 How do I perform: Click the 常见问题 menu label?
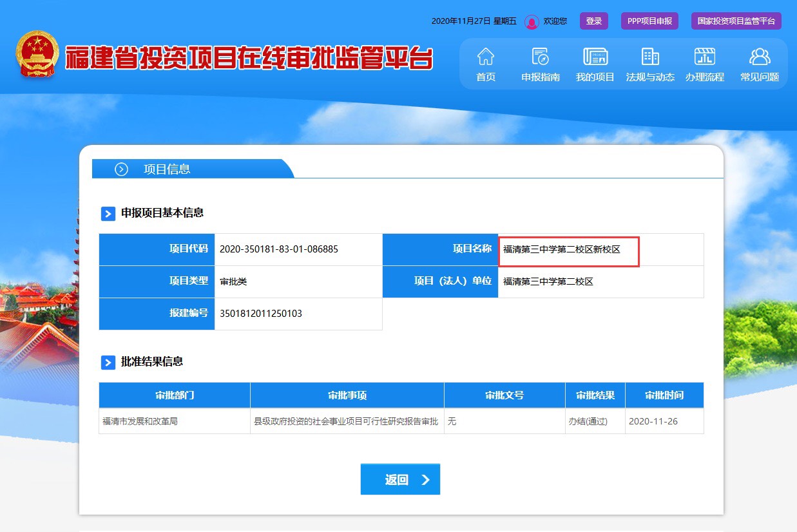pyautogui.click(x=760, y=77)
